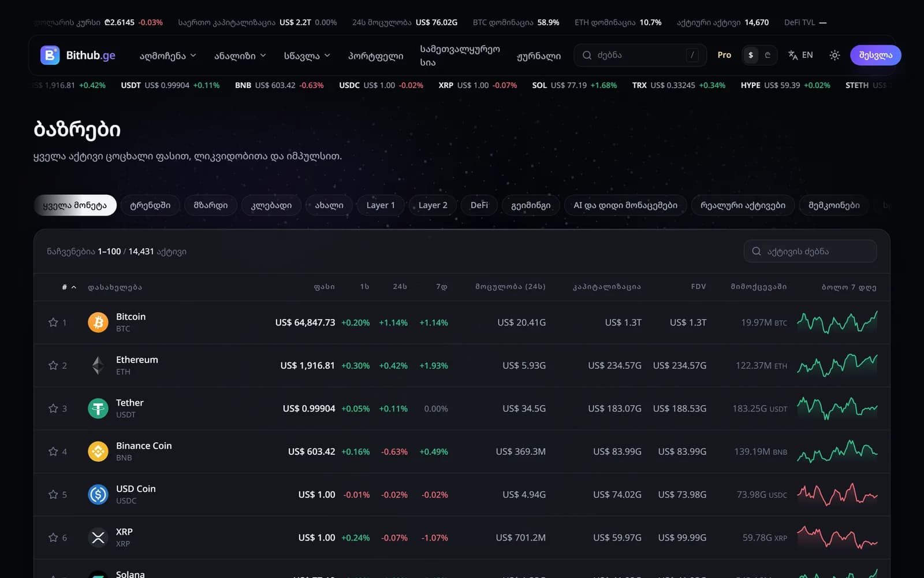This screenshot has width=924, height=578.
Task: Sort by კაპიტალიზაცია column header
Action: [x=607, y=287]
